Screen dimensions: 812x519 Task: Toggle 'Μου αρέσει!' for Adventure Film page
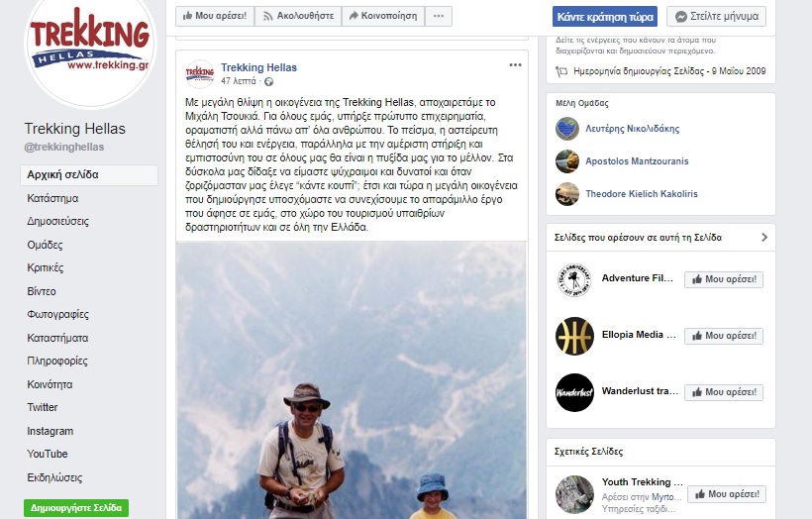click(724, 279)
